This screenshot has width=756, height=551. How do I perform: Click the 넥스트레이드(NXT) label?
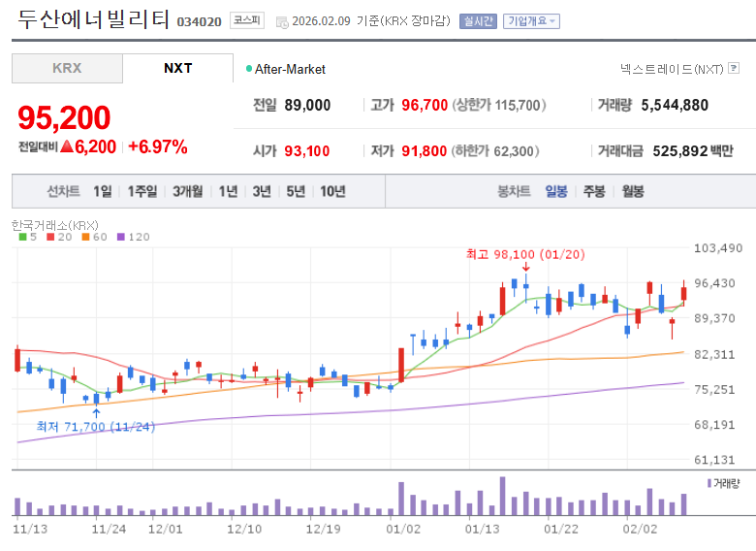click(x=672, y=69)
